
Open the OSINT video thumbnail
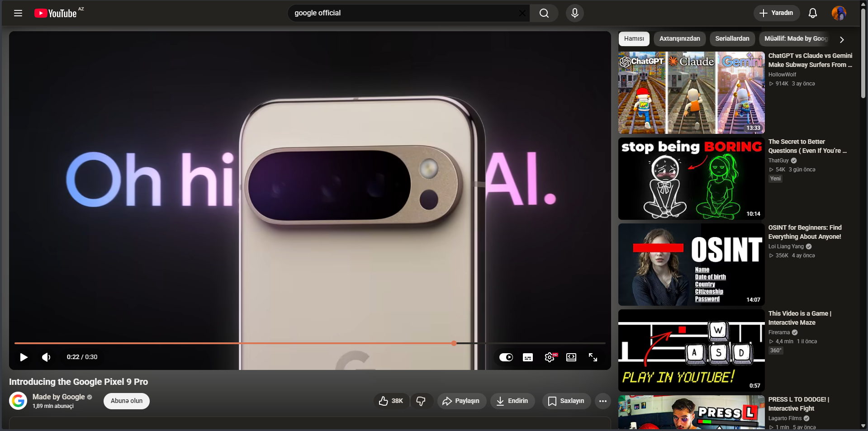(x=692, y=265)
